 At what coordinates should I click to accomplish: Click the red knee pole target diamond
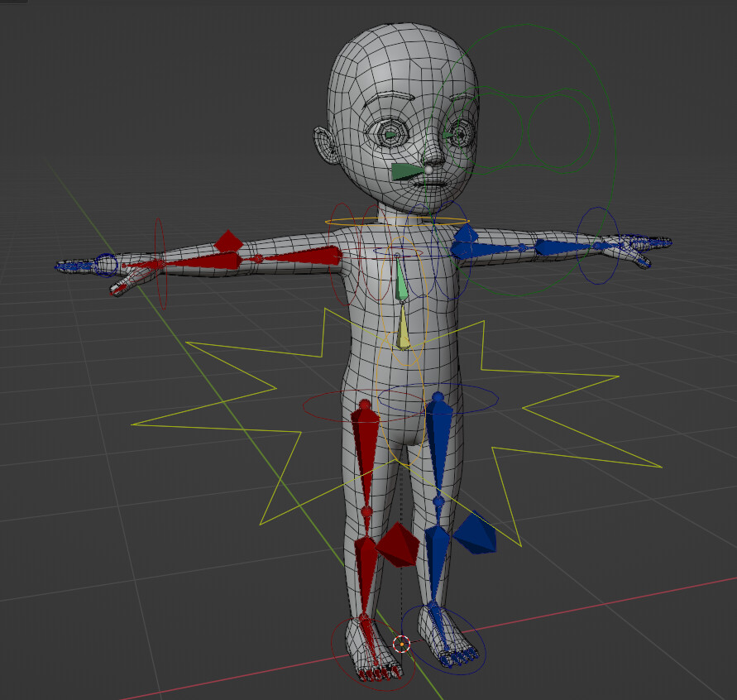pos(395,542)
